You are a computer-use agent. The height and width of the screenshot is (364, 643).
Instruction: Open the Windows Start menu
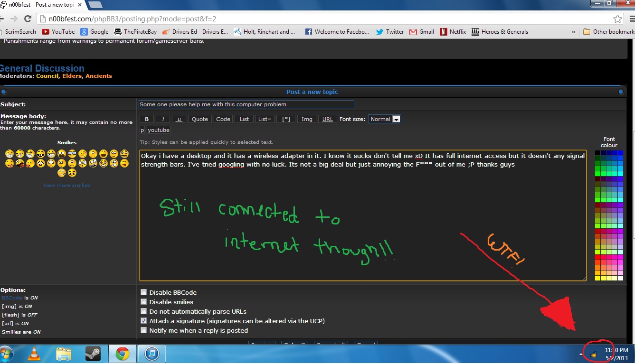[x=6, y=354]
